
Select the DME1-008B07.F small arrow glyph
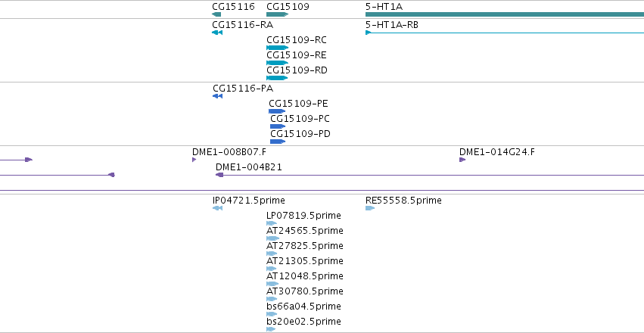(194, 160)
